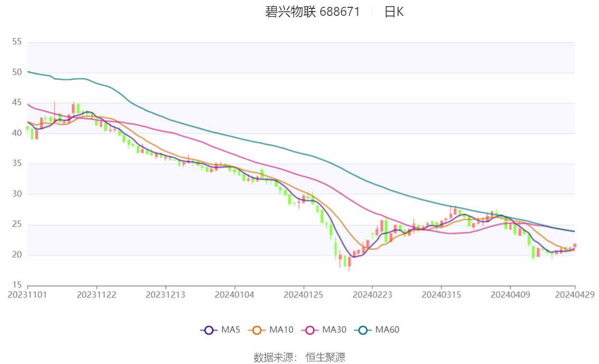
Task: Toggle the MA10 legend series
Action: pos(271,330)
